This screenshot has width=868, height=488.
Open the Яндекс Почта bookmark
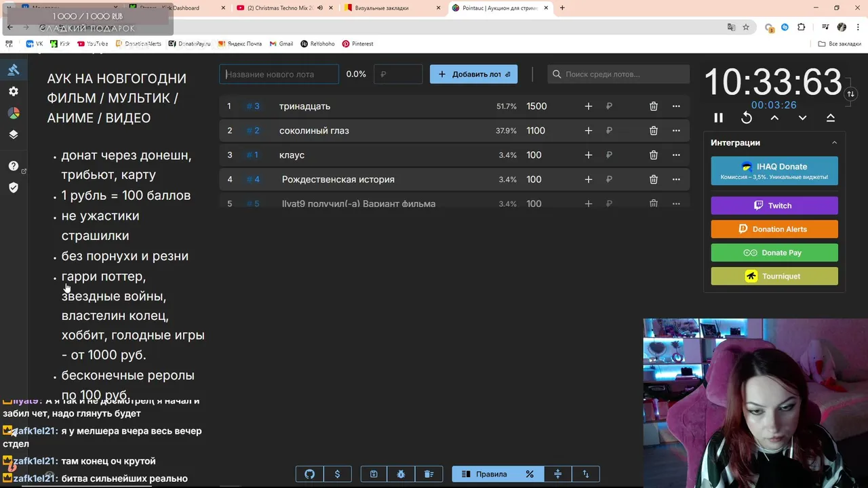point(240,43)
